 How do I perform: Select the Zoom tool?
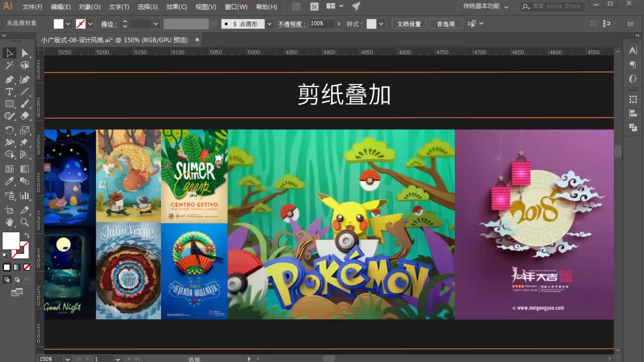pos(25,222)
